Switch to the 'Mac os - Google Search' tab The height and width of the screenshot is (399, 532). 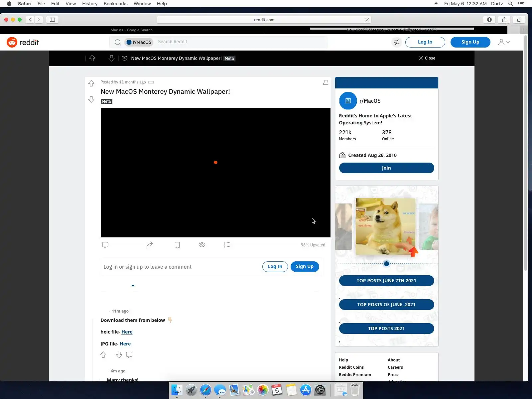pos(132,30)
